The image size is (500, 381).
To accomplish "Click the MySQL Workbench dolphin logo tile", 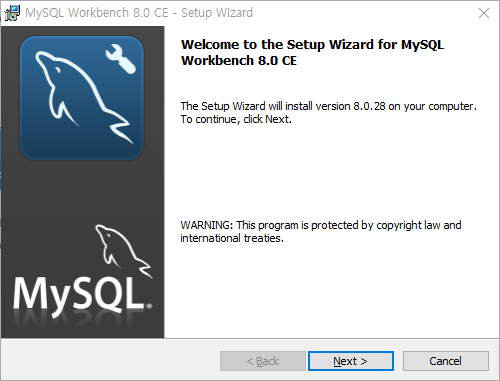I will coord(82,98).
